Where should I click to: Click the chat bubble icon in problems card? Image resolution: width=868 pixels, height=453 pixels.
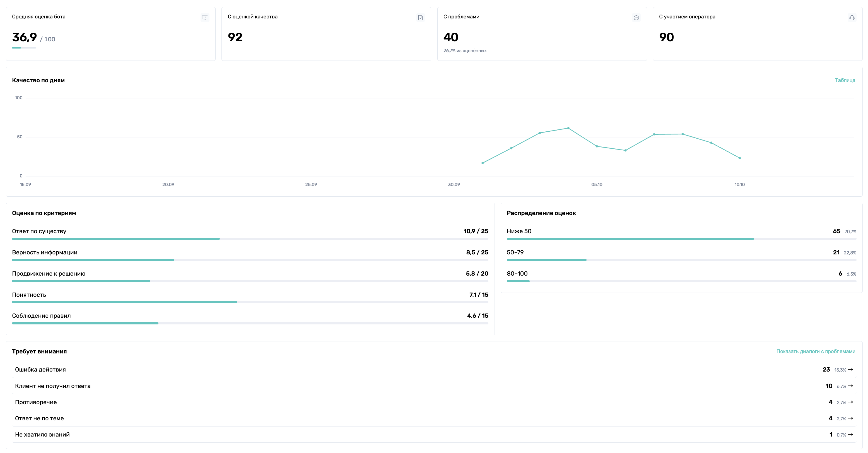pyautogui.click(x=636, y=18)
